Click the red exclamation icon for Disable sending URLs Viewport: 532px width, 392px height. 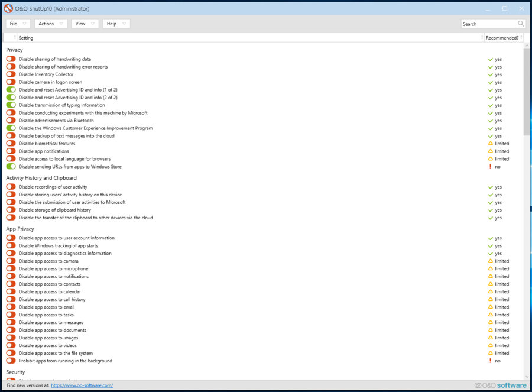point(490,167)
